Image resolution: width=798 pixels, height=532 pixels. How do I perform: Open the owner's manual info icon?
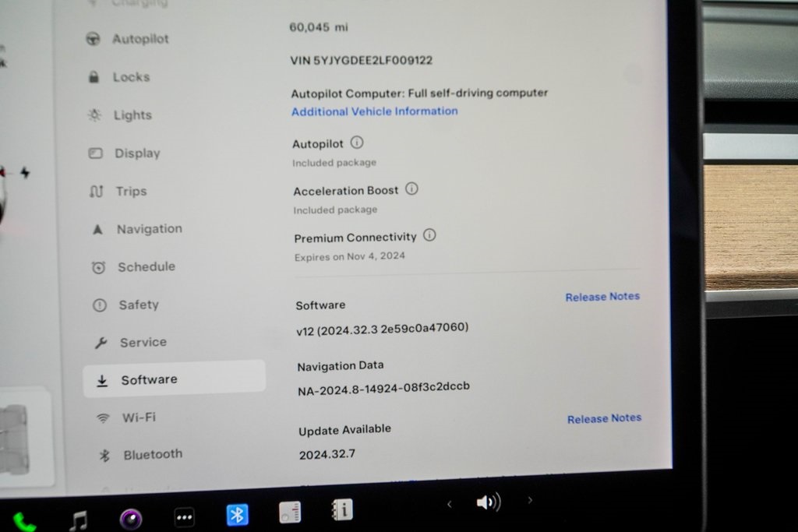coord(341,510)
